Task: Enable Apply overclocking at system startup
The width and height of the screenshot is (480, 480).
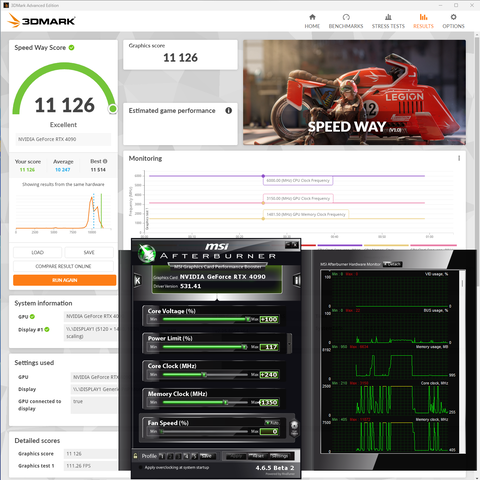Action: pos(141,467)
